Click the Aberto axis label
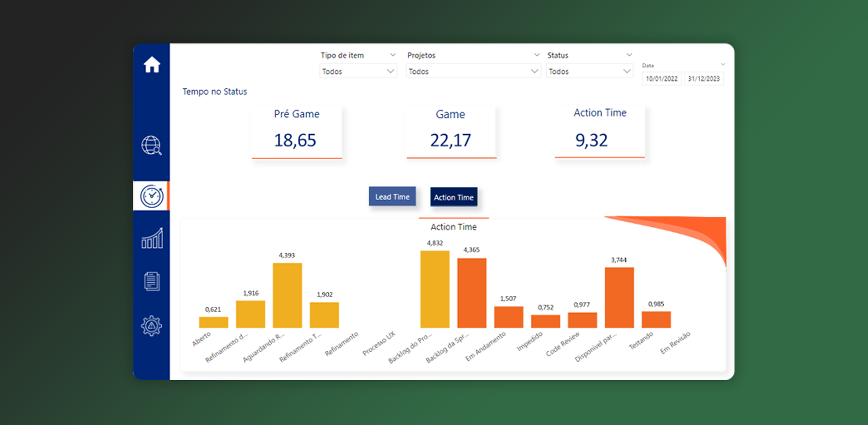 [x=201, y=339]
